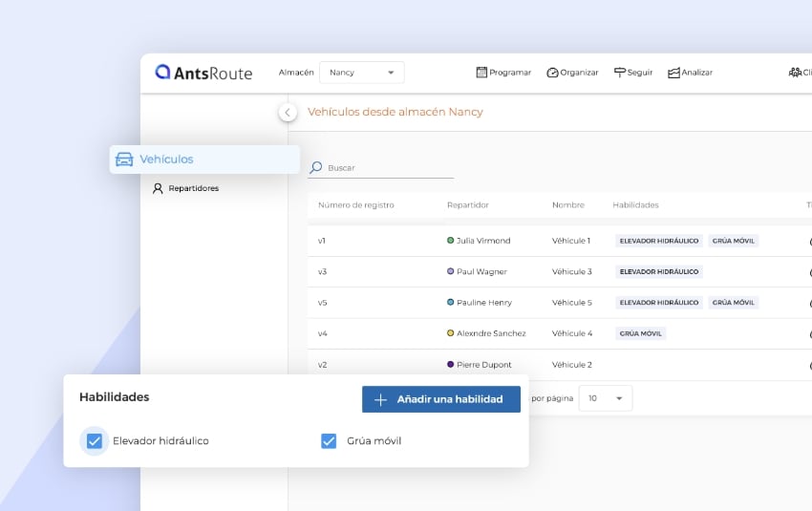The height and width of the screenshot is (511, 812).
Task: Click the AntsRoute logo icon
Action: point(163,72)
